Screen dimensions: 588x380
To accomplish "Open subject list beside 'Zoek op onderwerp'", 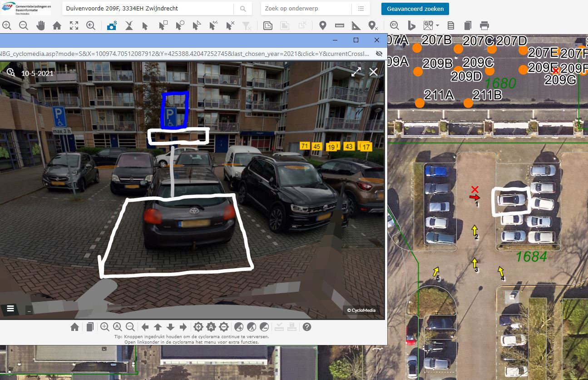I will (x=361, y=9).
